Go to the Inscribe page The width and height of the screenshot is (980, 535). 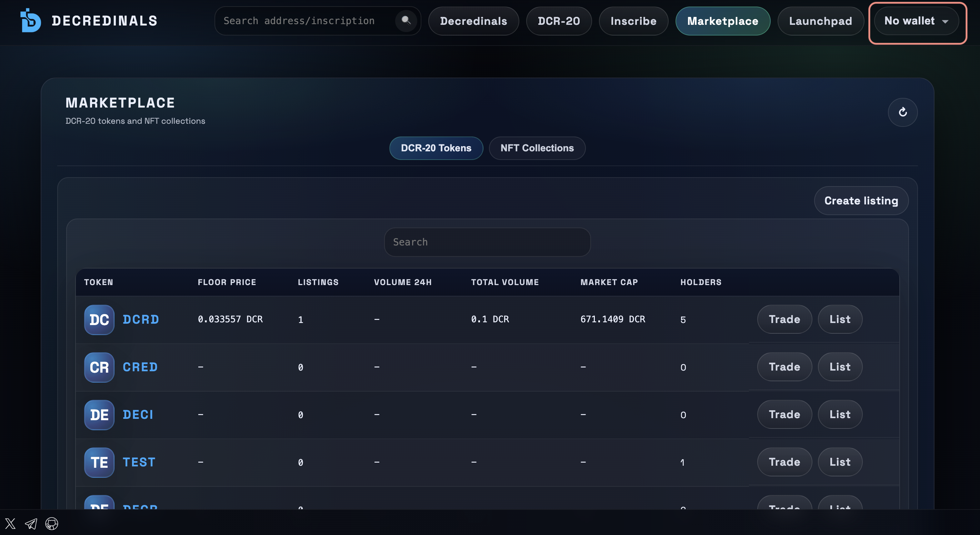(x=633, y=21)
